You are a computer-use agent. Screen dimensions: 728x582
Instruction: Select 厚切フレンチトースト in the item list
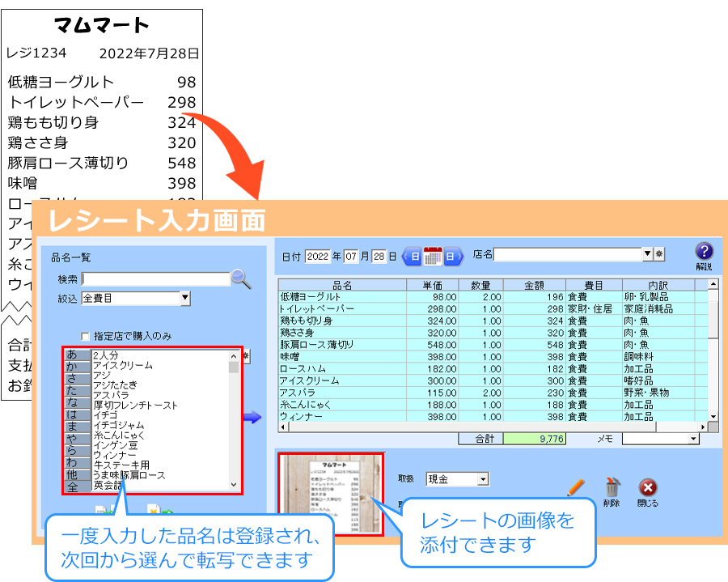click(135, 405)
